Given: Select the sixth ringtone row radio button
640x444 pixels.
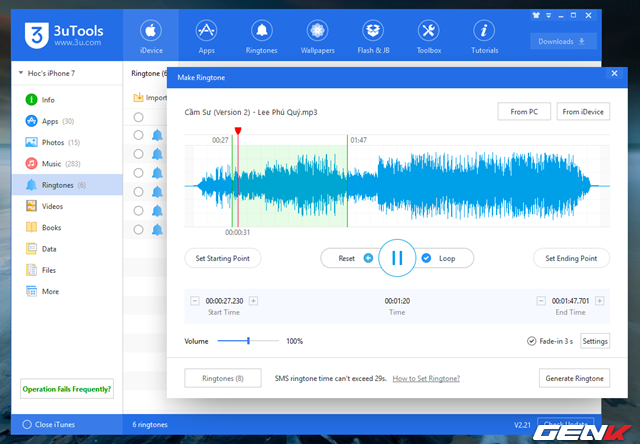Looking at the screenshot, I should [x=138, y=229].
